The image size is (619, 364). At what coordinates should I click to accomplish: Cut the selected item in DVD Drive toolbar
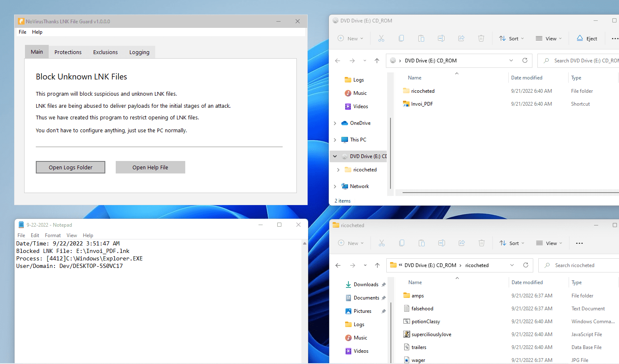[381, 38]
